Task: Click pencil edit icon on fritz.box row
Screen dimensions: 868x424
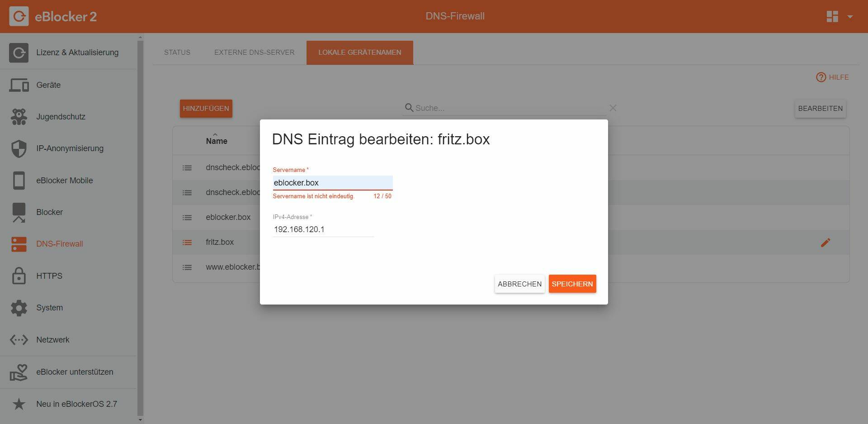Action: pos(826,243)
